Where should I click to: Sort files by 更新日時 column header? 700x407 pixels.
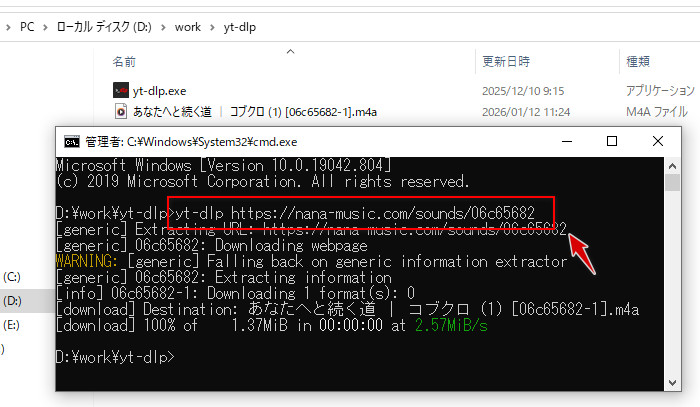[x=506, y=62]
